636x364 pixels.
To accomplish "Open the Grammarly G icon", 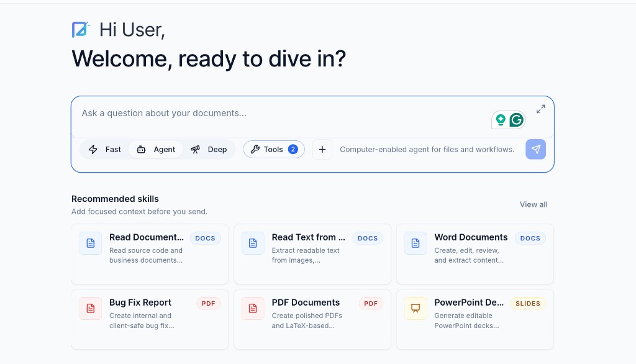I will (x=516, y=120).
